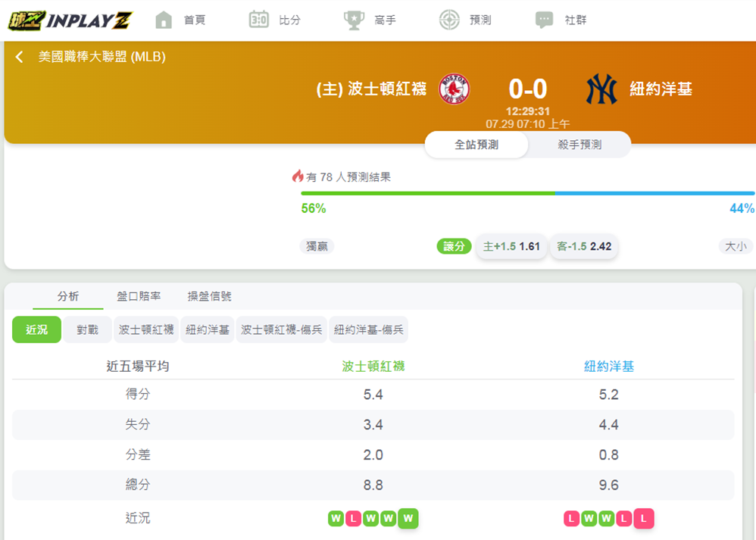Click the countdown 12:29:31
Image resolution: width=756 pixels, height=540 pixels.
528,111
